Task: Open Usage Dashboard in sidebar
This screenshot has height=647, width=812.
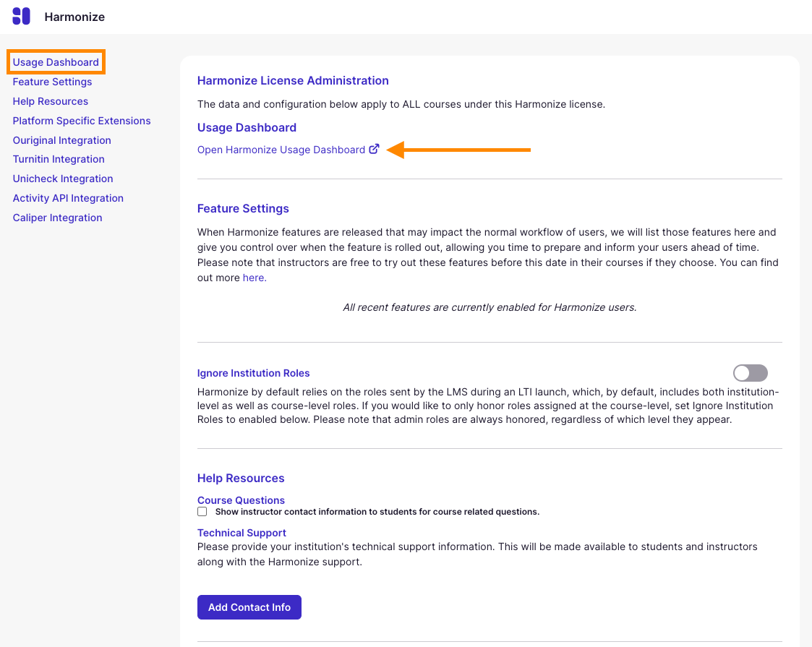Action: pyautogui.click(x=56, y=62)
